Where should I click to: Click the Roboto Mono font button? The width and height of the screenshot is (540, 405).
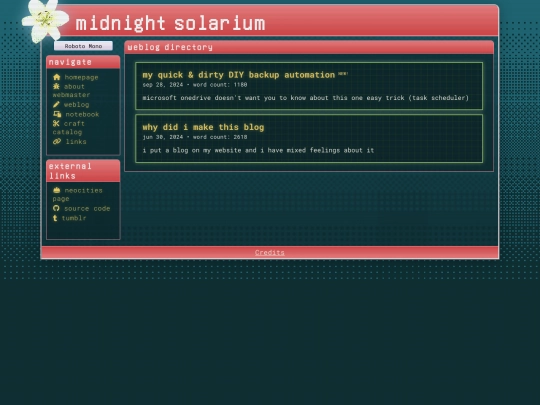point(83,46)
